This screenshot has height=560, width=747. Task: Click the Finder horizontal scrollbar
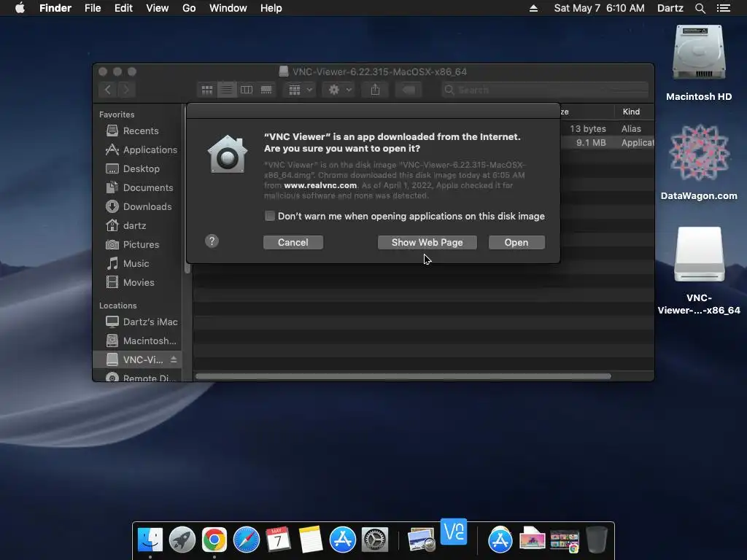(403, 376)
